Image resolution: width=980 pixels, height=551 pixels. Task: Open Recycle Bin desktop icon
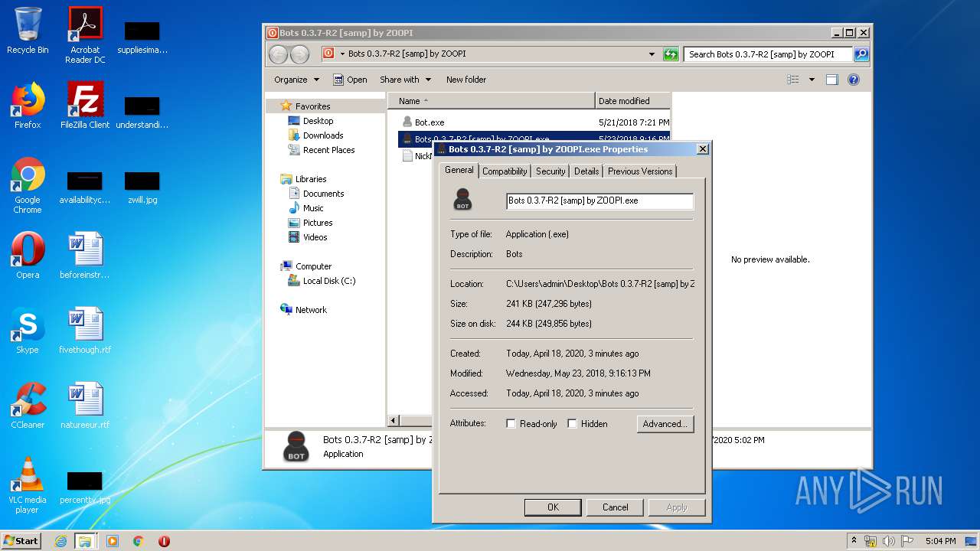tap(28, 31)
